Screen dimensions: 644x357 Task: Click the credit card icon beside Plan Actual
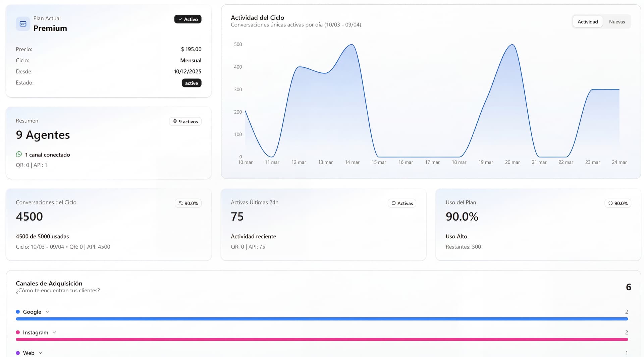pos(23,24)
